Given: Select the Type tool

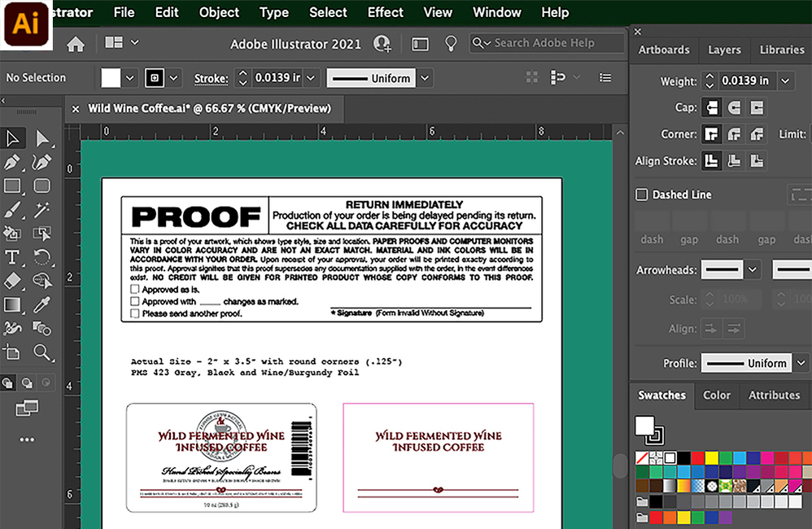Looking at the screenshot, I should click(x=12, y=257).
